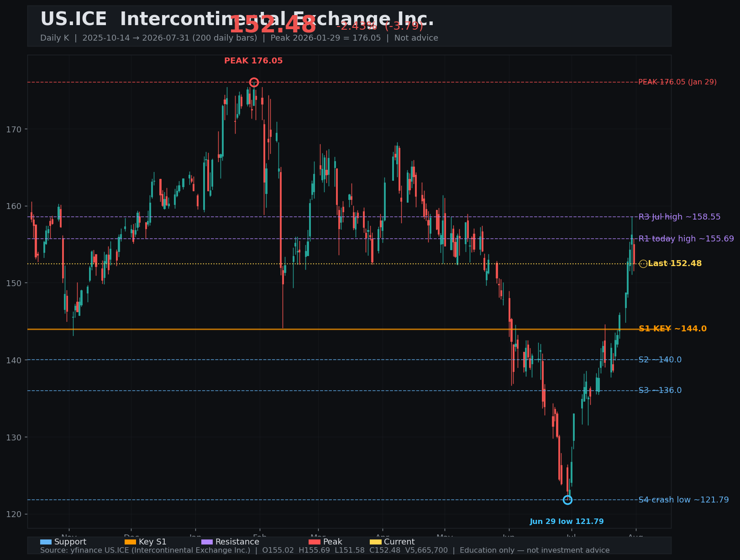Click the orange Key S1 legend swatch
Viewport: 740px width, 560px height.
130,542
